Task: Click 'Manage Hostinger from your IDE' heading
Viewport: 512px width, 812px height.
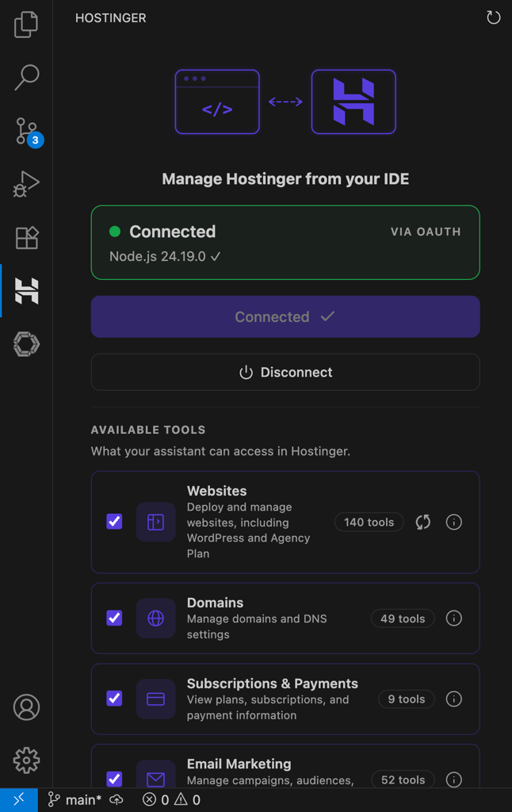Action: click(x=285, y=179)
